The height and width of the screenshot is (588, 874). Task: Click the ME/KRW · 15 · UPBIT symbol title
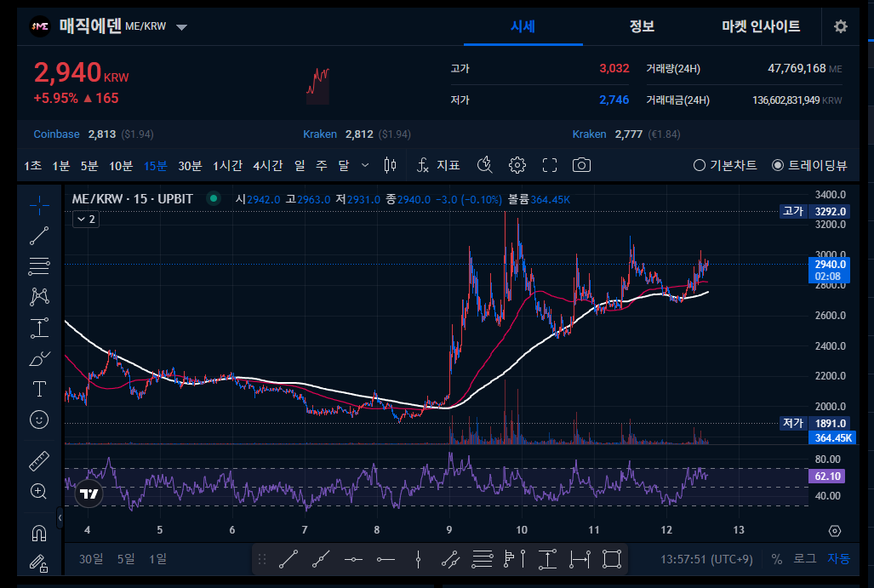tap(132, 199)
